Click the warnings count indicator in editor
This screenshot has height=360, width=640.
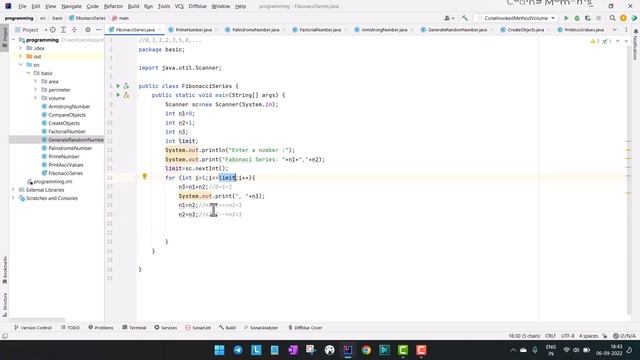pyautogui.click(x=595, y=41)
